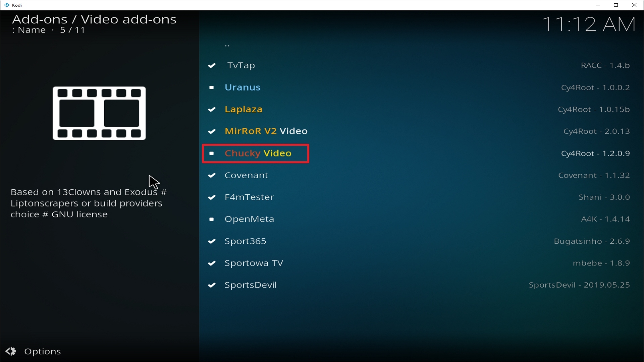Click version text 'A4K - 1.4.14'

(x=605, y=219)
